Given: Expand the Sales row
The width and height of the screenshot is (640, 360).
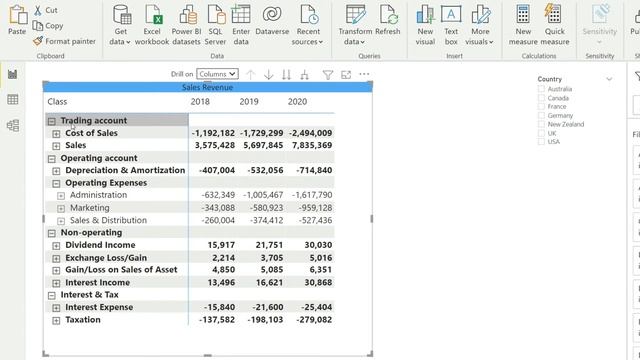Looking at the screenshot, I should (x=56, y=146).
